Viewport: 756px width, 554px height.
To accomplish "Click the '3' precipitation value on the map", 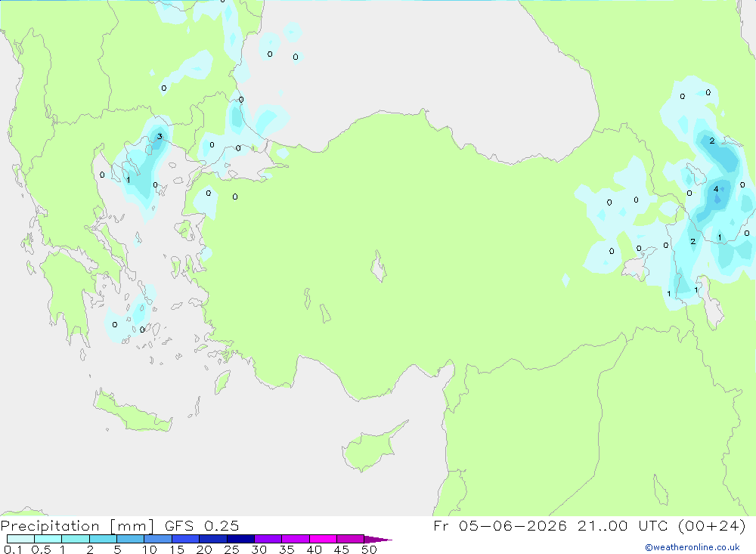I will pos(160,137).
